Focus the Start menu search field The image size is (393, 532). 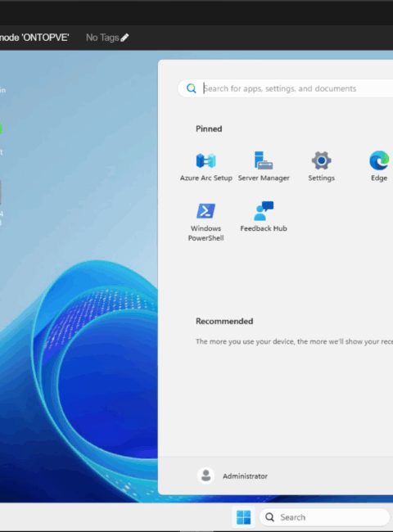pos(286,88)
